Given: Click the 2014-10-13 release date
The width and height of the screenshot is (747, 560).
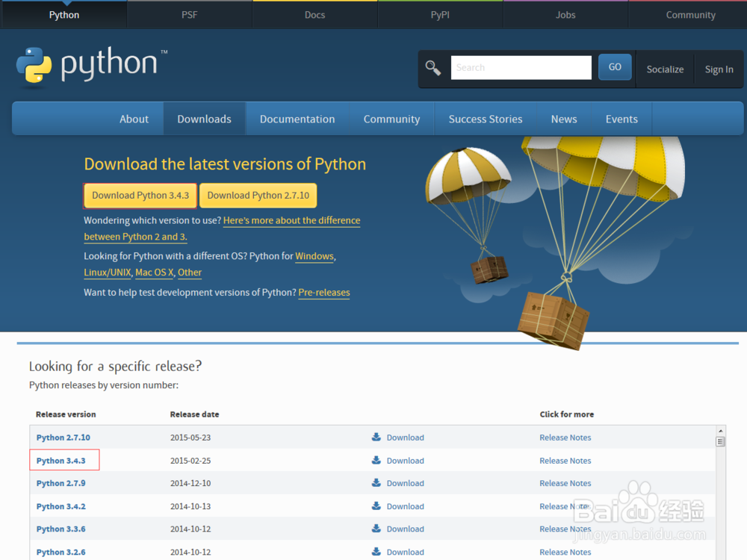Looking at the screenshot, I should (x=190, y=506).
